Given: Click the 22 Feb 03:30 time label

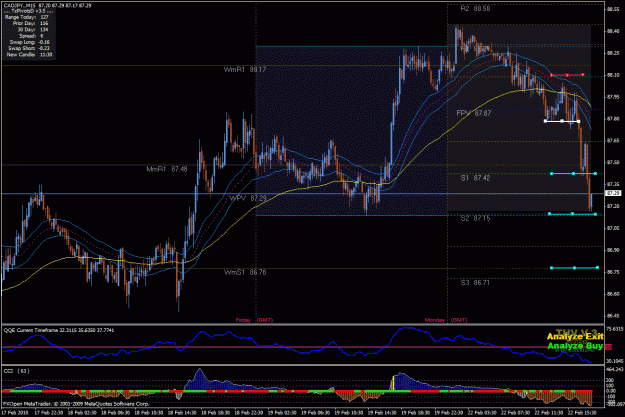Looking at the screenshot, I should (x=482, y=413).
